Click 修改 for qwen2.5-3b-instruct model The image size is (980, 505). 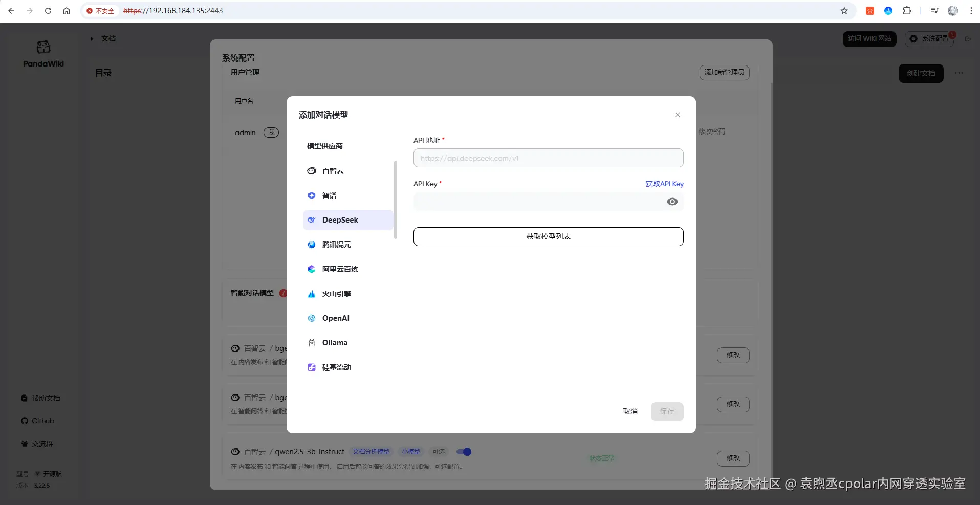733,458
